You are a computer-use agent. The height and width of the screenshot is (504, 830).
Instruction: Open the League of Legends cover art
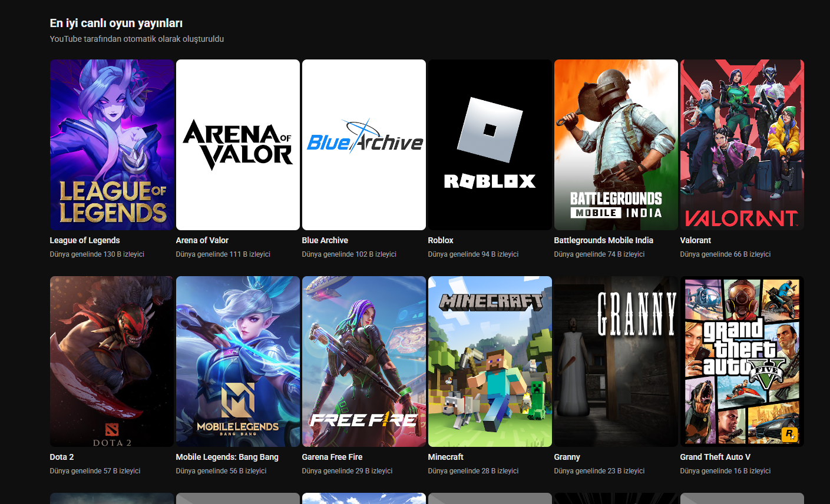coord(112,145)
